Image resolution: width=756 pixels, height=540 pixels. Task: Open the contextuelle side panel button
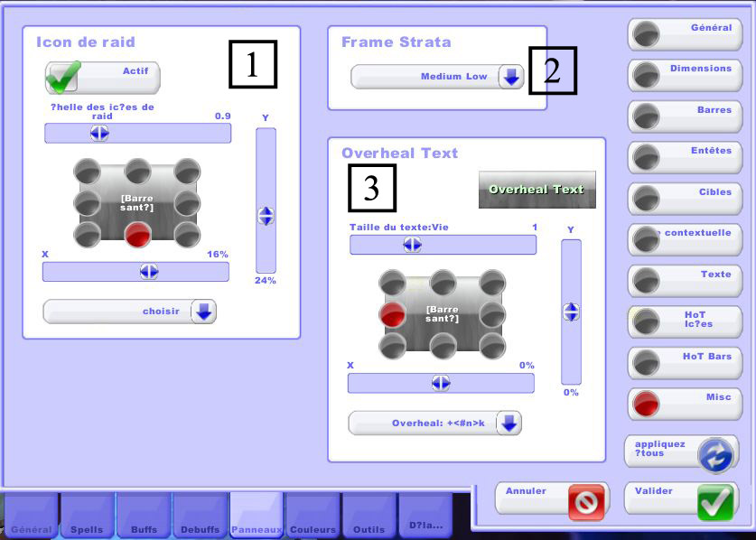coord(685,239)
